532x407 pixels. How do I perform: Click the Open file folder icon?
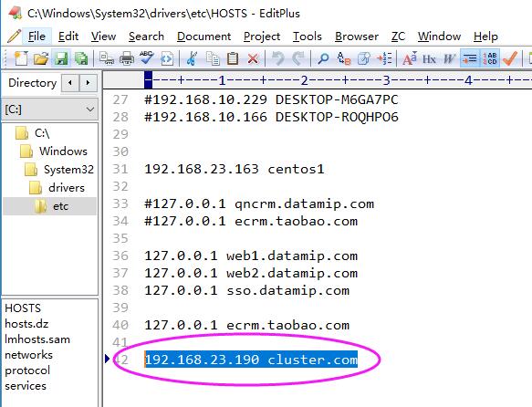pos(41,58)
